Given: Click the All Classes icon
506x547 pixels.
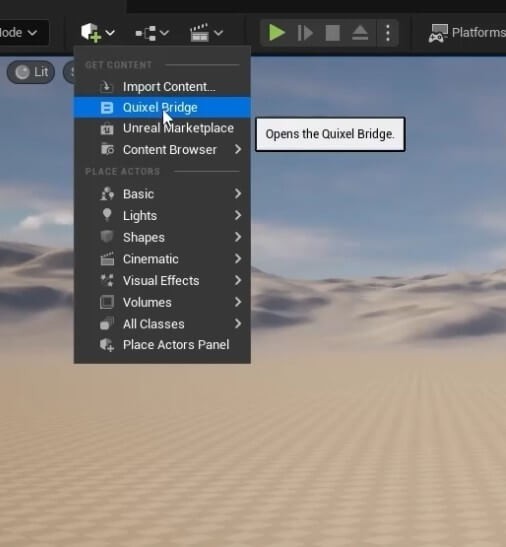Looking at the screenshot, I should pos(107,324).
